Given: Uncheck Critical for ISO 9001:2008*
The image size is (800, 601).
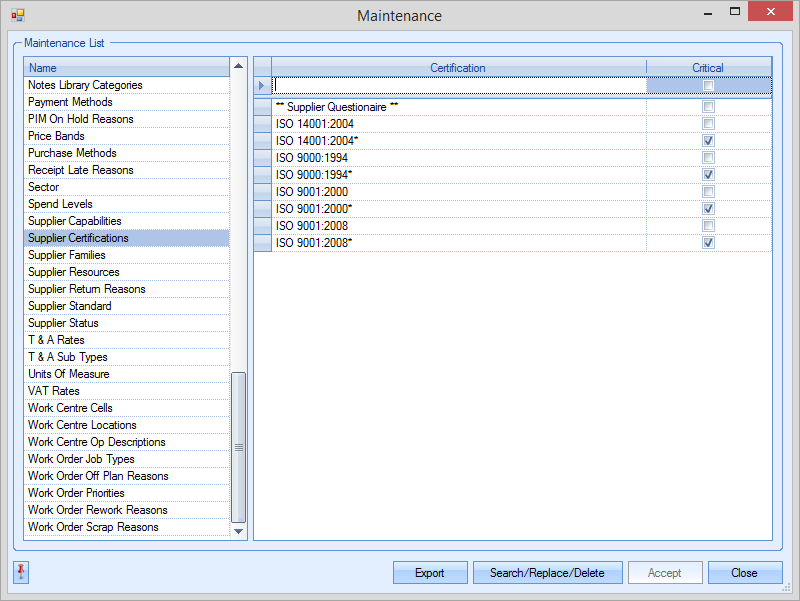Looking at the screenshot, I should [708, 243].
